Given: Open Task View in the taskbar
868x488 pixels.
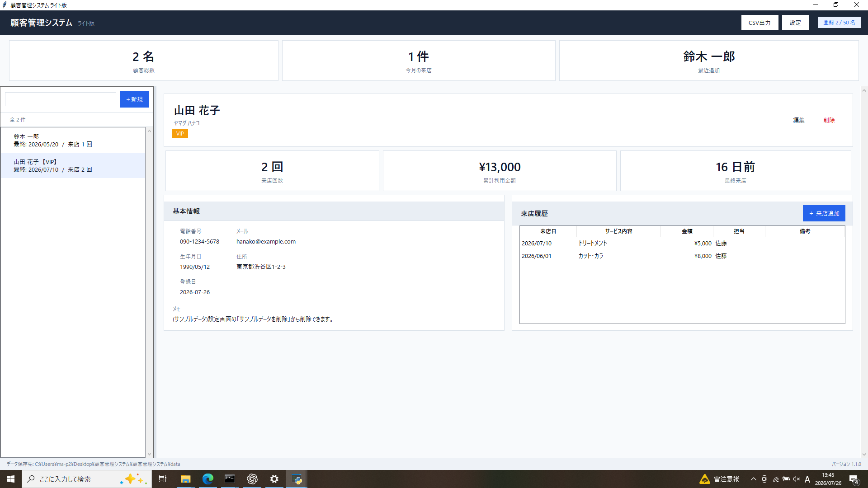Looking at the screenshot, I should coord(163,479).
